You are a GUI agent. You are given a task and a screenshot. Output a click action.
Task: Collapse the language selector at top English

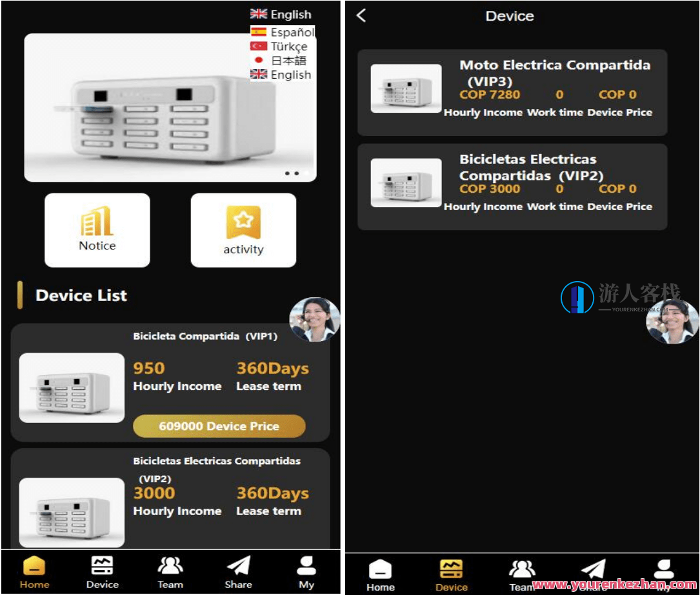(x=281, y=14)
